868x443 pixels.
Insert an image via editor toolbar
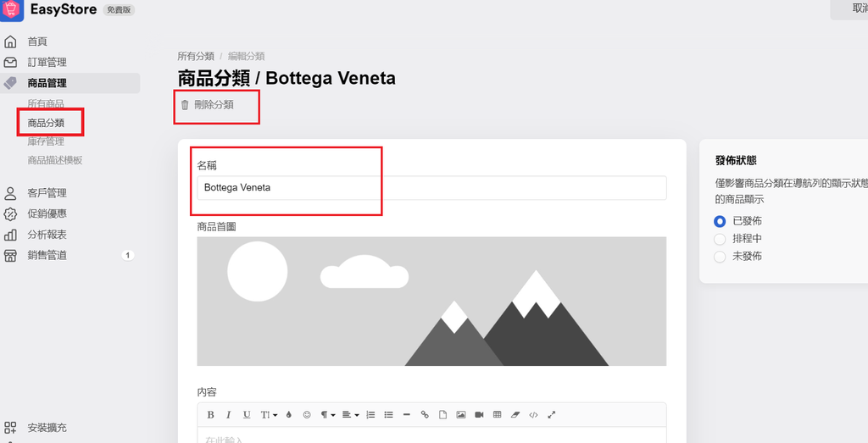(x=461, y=415)
